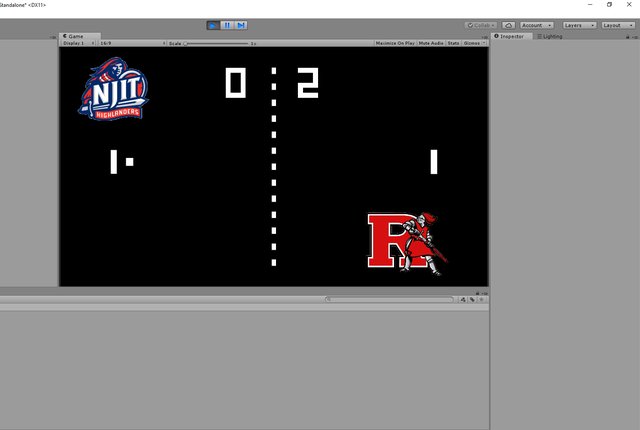Image resolution: width=640 pixels, height=430 pixels.
Task: Click the bottom panel lock icon
Action: coord(477,293)
